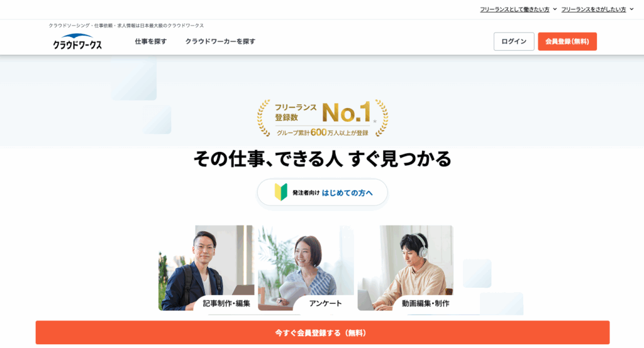
Task: Select the 動画編集・制作 category photo
Action: click(406, 268)
